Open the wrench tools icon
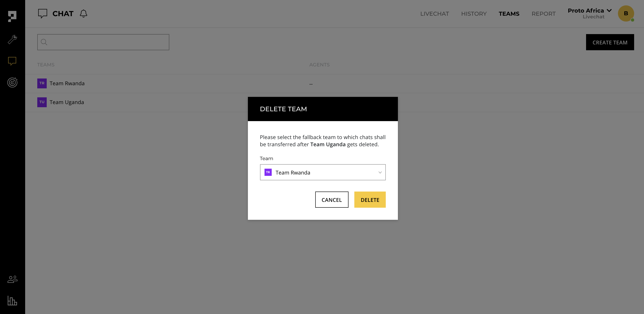This screenshot has height=314, width=644. click(x=12, y=39)
